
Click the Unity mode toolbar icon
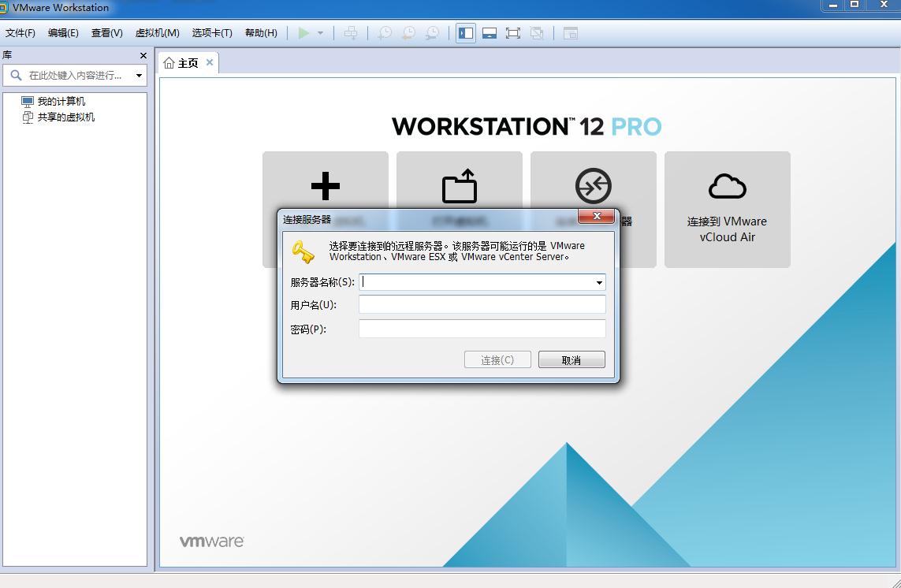537,33
